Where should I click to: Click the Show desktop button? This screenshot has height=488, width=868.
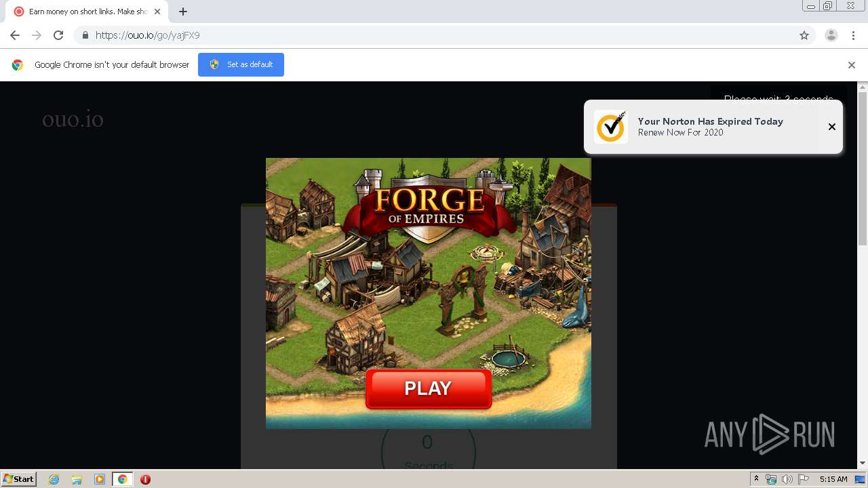click(x=861, y=479)
